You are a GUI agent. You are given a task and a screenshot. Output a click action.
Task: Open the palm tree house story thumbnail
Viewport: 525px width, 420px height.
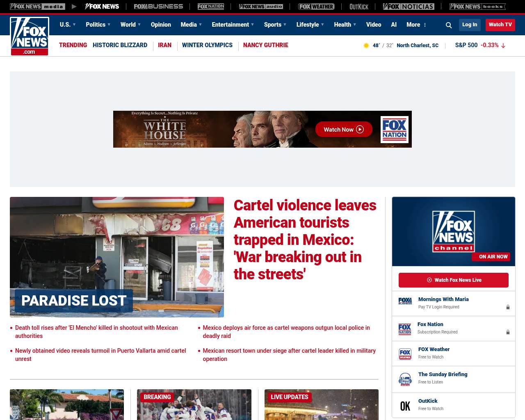click(x=67, y=404)
